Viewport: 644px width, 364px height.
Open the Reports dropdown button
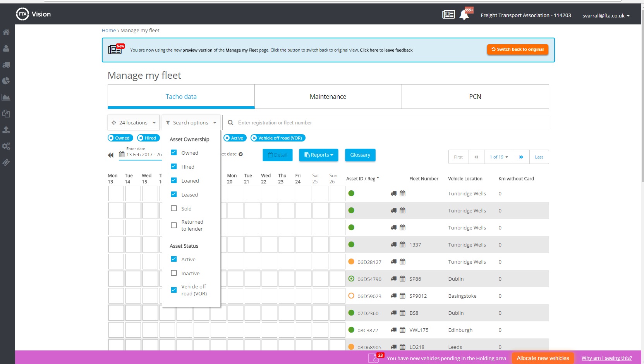[x=318, y=155]
